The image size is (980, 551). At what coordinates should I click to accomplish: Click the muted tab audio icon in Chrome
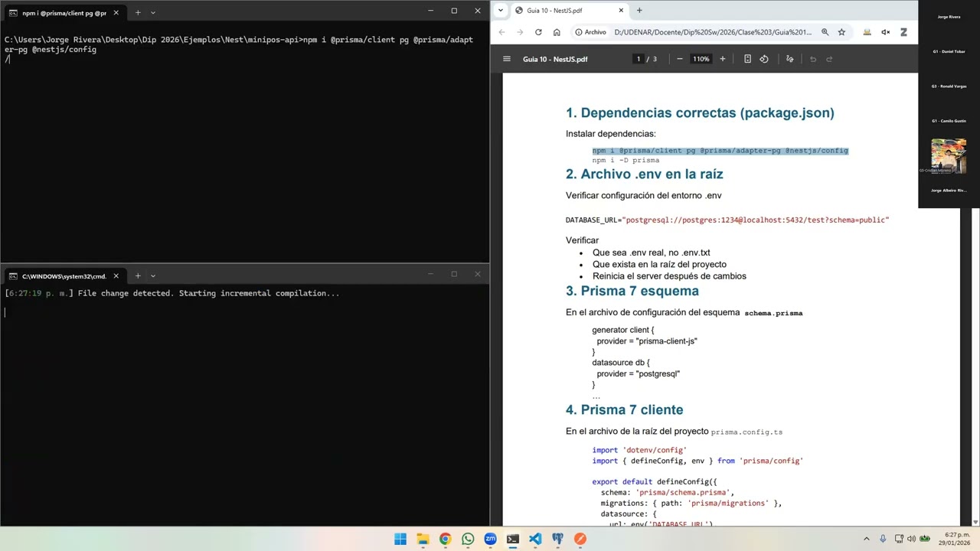click(x=885, y=32)
